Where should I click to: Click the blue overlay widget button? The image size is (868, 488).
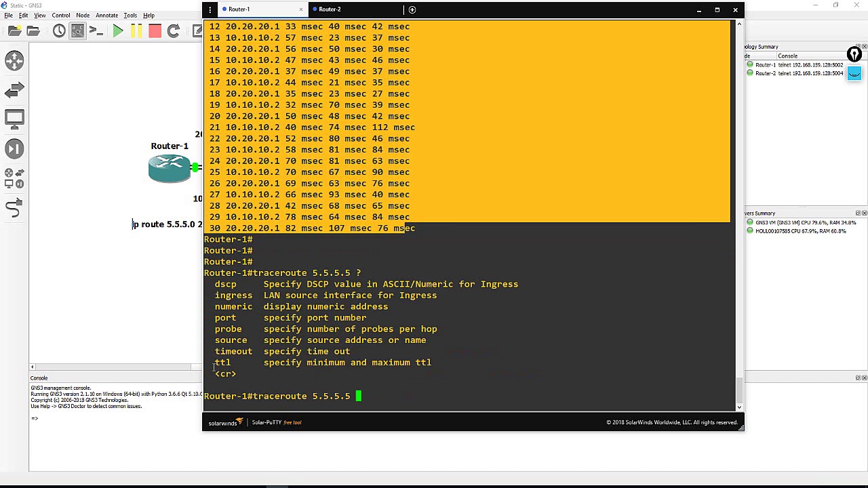(x=854, y=73)
